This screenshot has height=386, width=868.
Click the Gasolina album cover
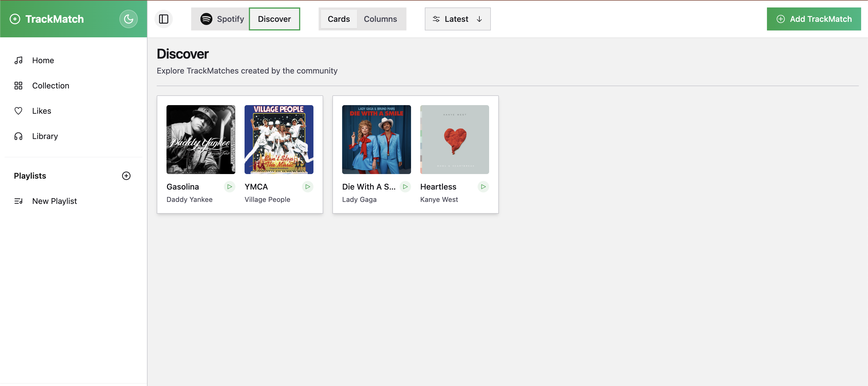tap(201, 140)
